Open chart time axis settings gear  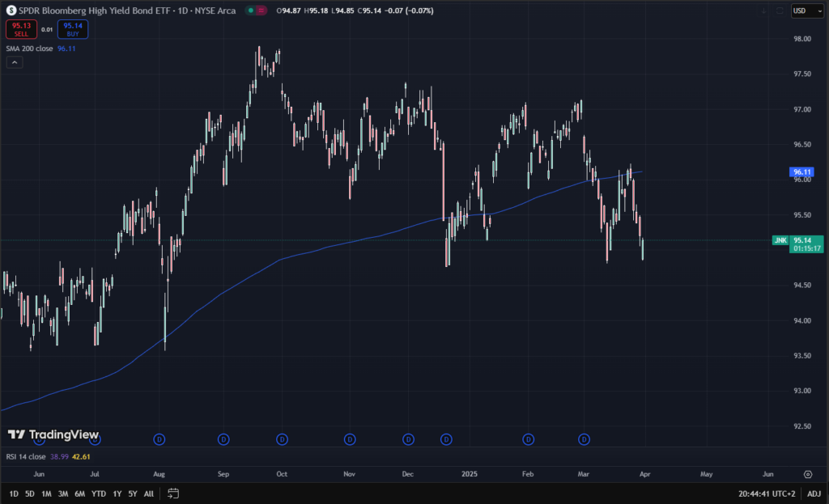(x=808, y=474)
